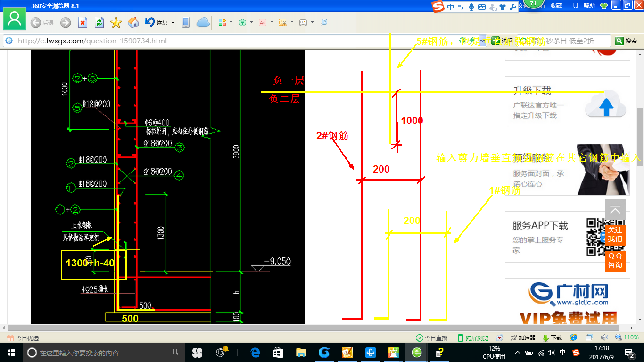Click the green 搜索 search button

626,41
